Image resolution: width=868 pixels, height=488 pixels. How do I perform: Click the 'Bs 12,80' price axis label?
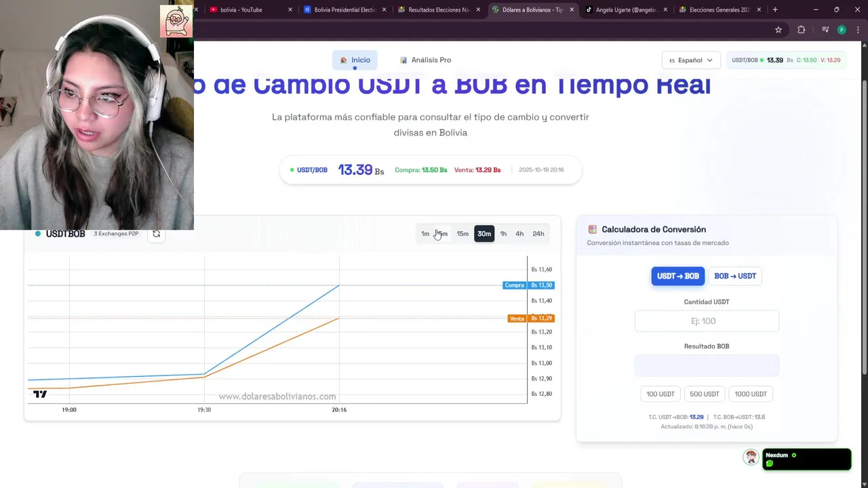[541, 394]
